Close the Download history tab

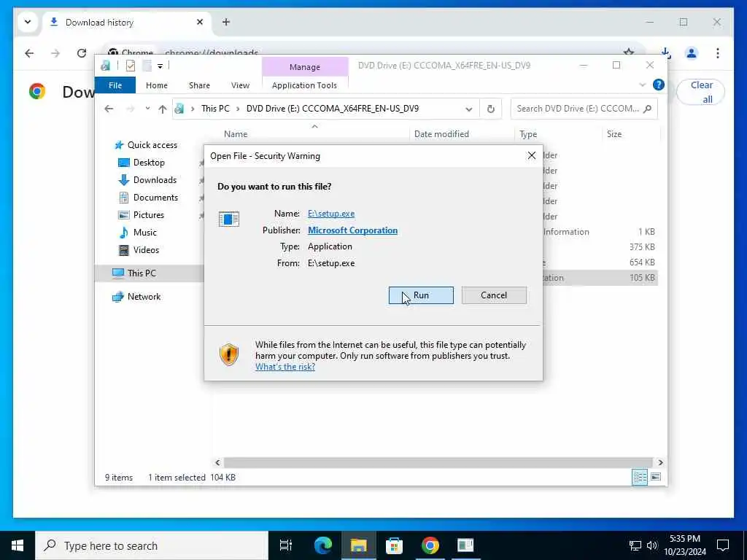coord(200,22)
